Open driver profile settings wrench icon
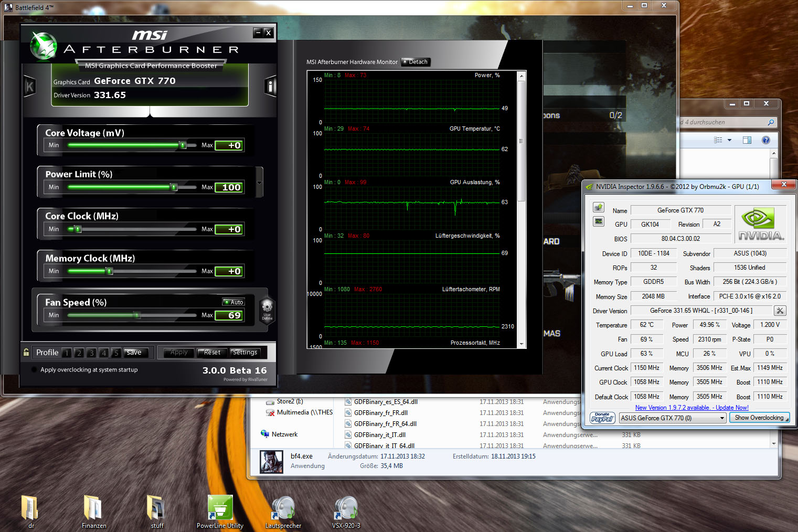Image resolution: width=798 pixels, height=532 pixels. [780, 311]
